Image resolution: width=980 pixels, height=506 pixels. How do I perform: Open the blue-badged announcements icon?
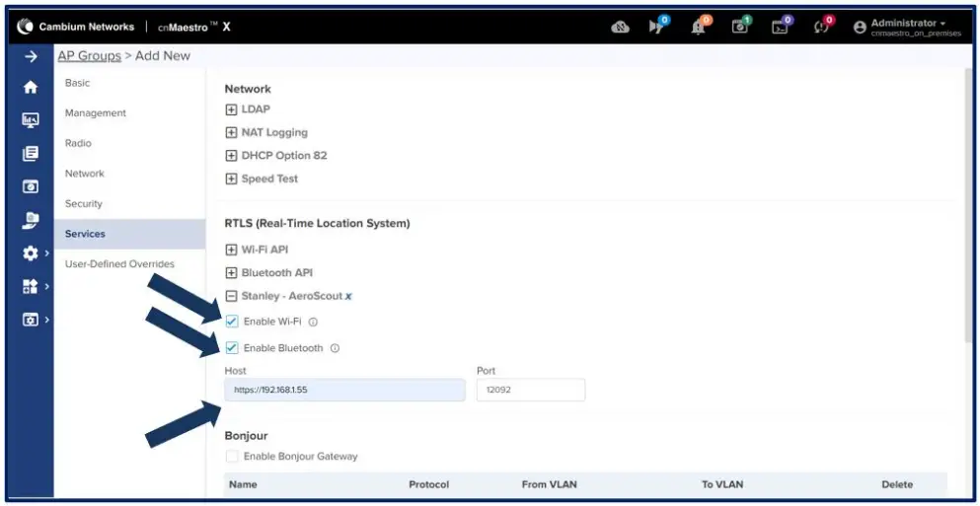click(x=657, y=27)
